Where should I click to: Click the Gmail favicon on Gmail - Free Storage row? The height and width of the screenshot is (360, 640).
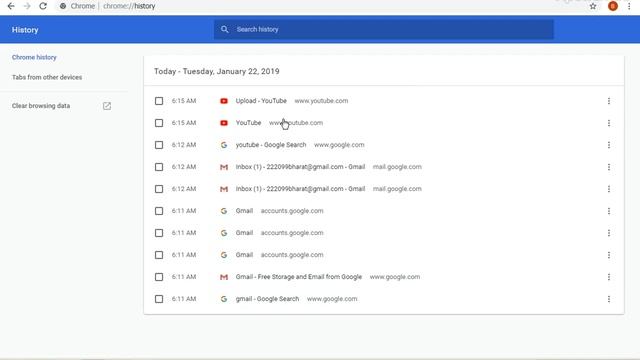pos(224,277)
